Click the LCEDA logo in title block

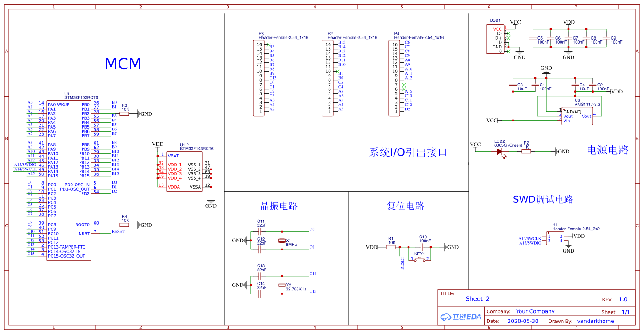tap(461, 317)
